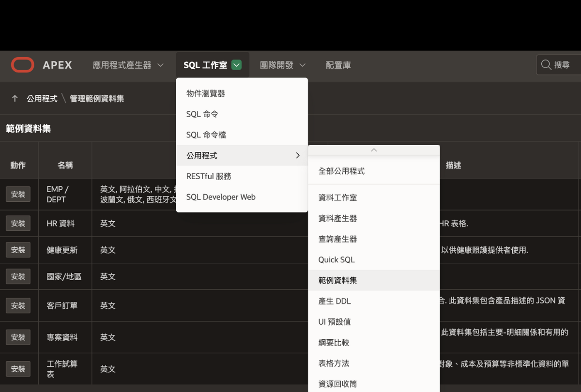Click the EMP / DEPT name cell
The image size is (581, 392).
65,194
